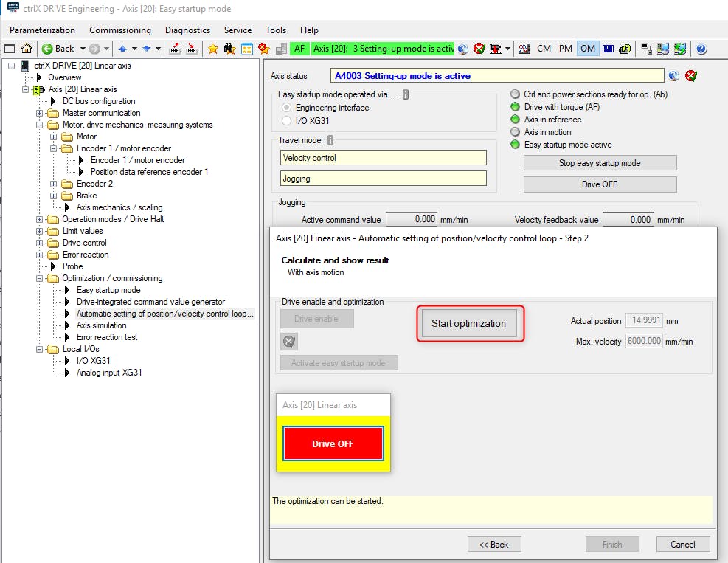Open dropdown beside red download-to-drive icon
This screenshot has height=563, width=728.
point(507,48)
